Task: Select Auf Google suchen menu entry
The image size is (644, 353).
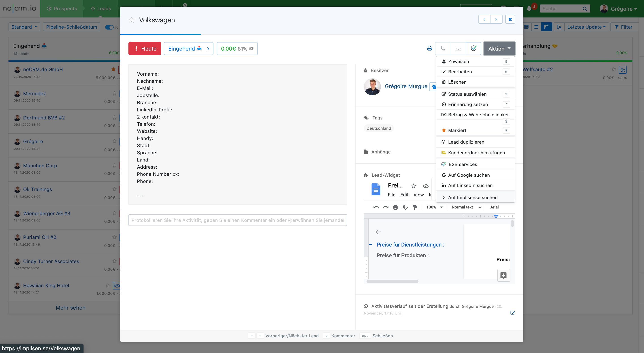Action: 475,175
